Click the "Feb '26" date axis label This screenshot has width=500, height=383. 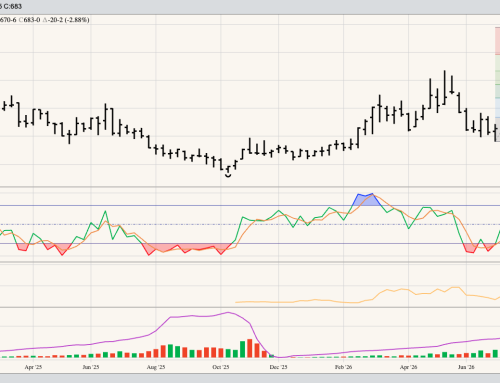click(x=343, y=367)
